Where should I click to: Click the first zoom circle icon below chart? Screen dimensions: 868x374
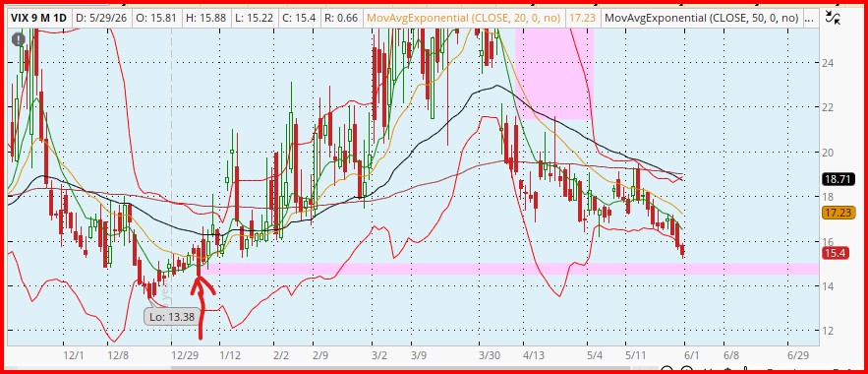667,371
